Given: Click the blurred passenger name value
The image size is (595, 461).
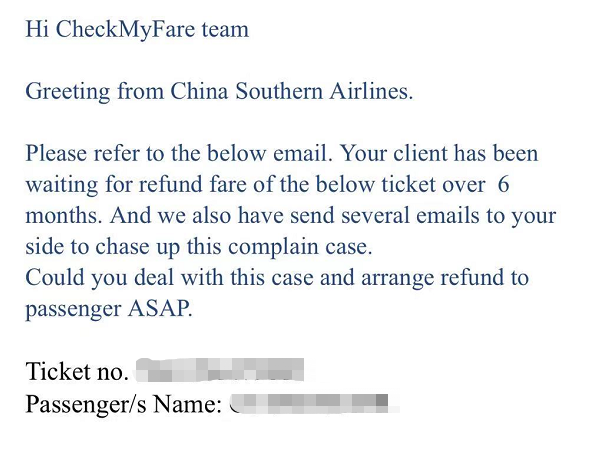Looking at the screenshot, I should (314, 403).
